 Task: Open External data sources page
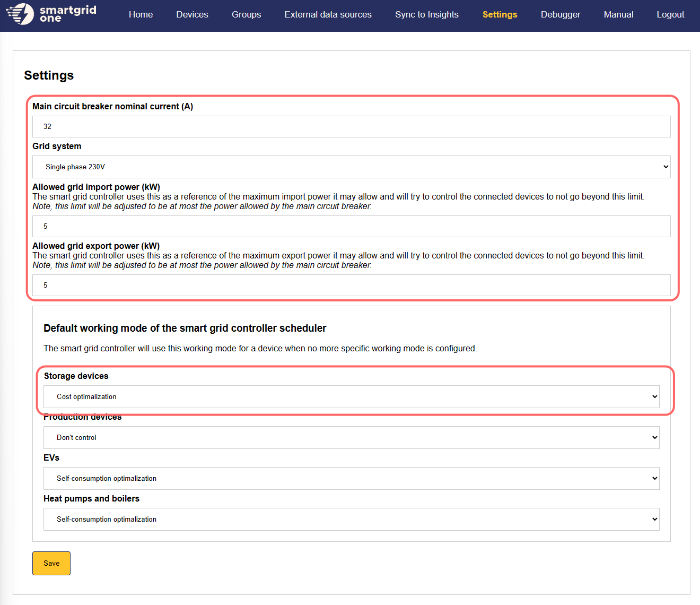click(x=328, y=15)
